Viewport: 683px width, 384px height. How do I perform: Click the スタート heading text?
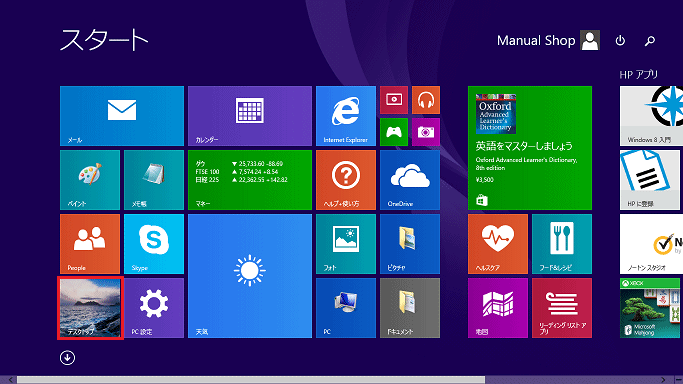click(104, 40)
